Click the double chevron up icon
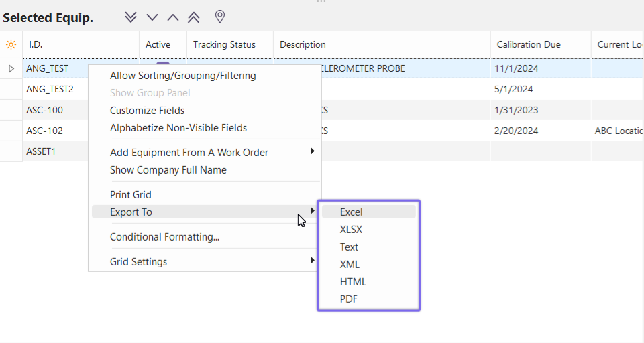 point(194,17)
